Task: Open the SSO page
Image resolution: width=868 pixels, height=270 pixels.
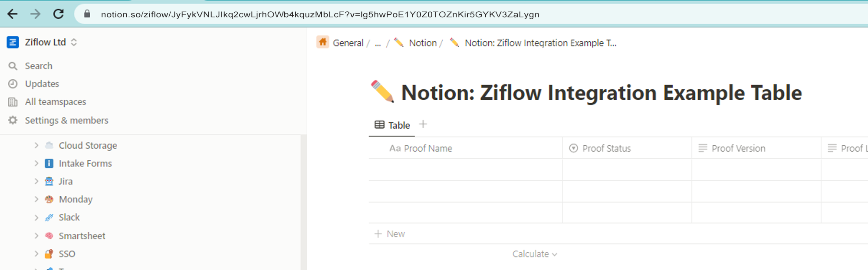Action: (67, 254)
